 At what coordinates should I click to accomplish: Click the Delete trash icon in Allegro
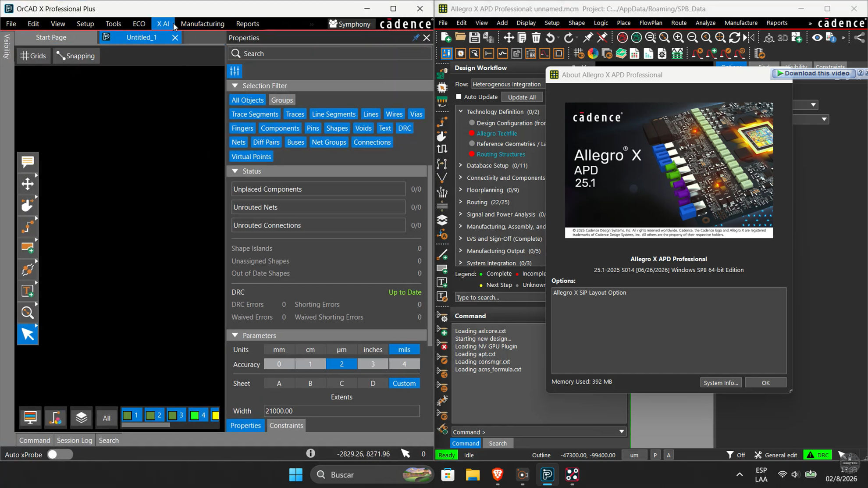click(x=536, y=38)
